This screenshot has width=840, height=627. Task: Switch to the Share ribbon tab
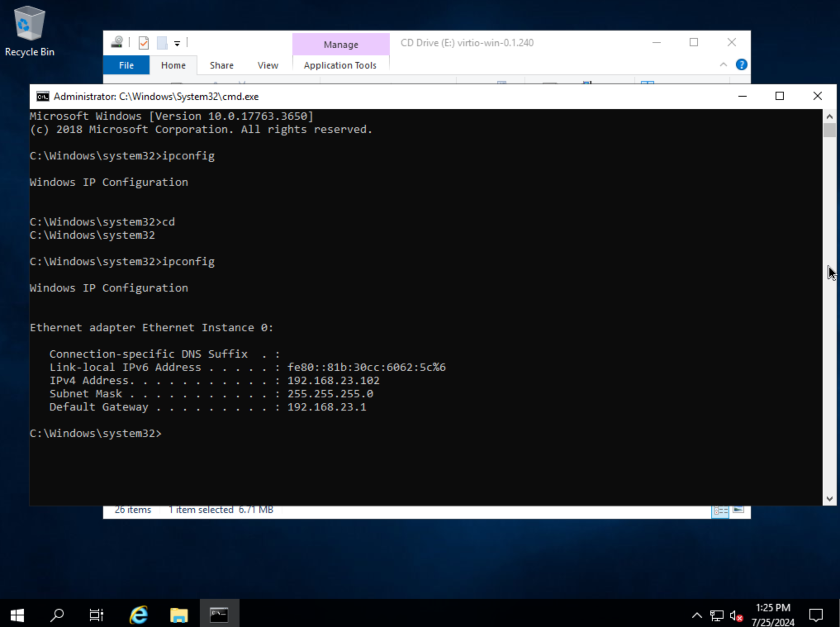point(221,65)
